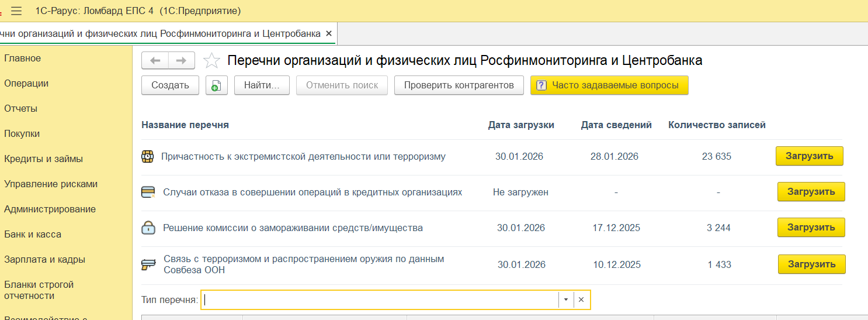Expand the Тип перечня dropdown arrow
This screenshot has width=868, height=320.
[x=565, y=300]
